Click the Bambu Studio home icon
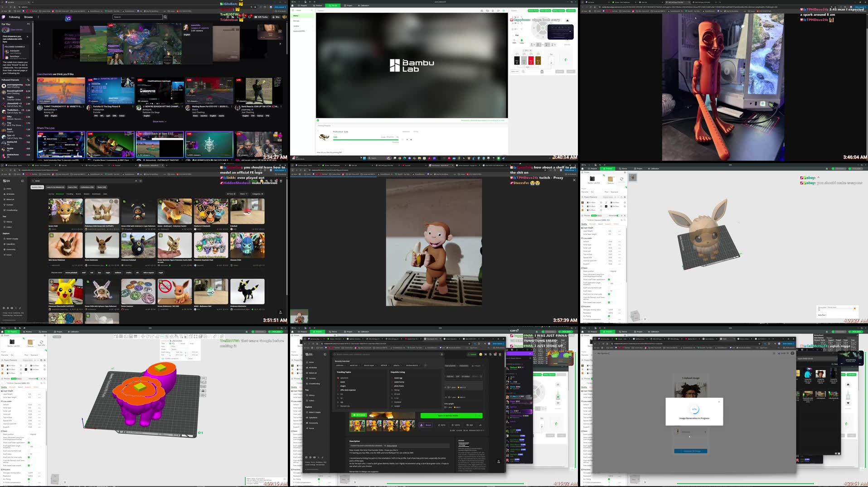The height and width of the screenshot is (487, 868). 2,332
